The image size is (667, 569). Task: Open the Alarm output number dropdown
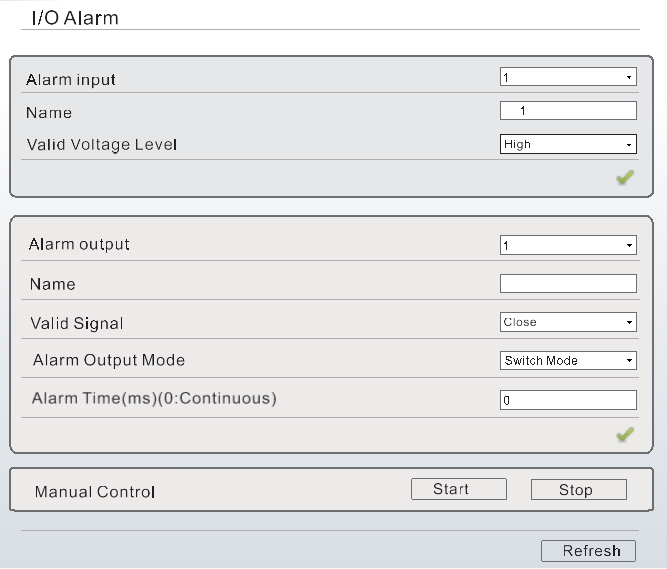point(568,245)
